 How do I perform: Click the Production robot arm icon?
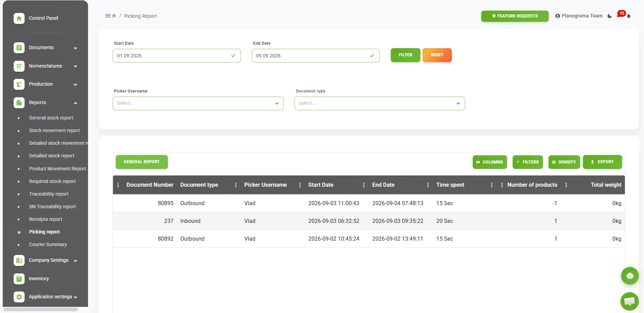click(19, 84)
